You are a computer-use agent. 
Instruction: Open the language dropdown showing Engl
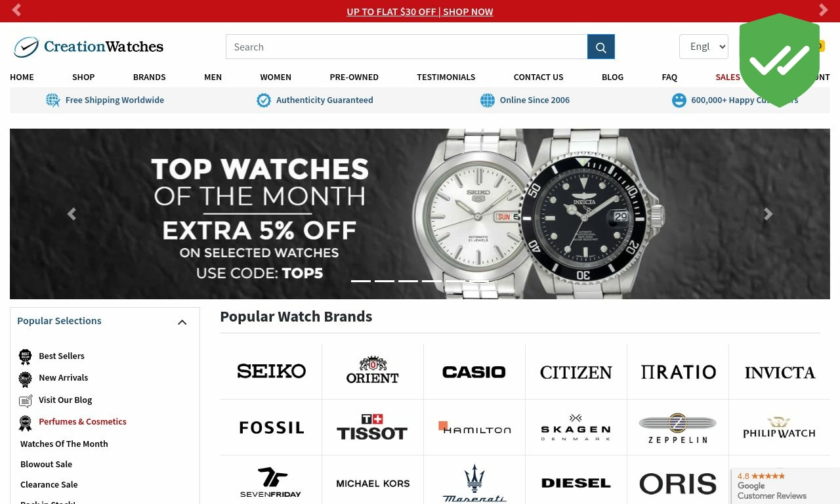703,47
